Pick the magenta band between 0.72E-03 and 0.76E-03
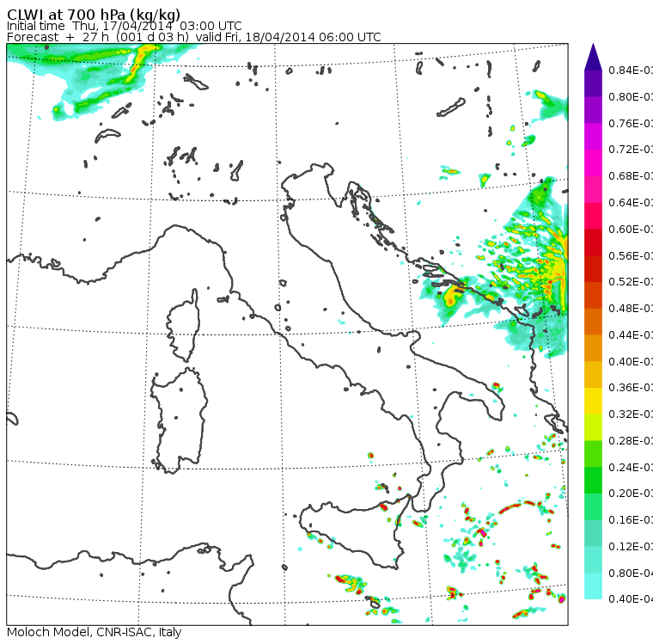 point(593,137)
